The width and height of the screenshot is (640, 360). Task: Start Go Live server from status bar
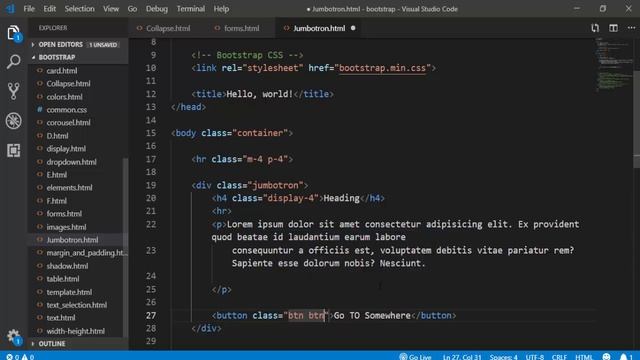(415, 357)
